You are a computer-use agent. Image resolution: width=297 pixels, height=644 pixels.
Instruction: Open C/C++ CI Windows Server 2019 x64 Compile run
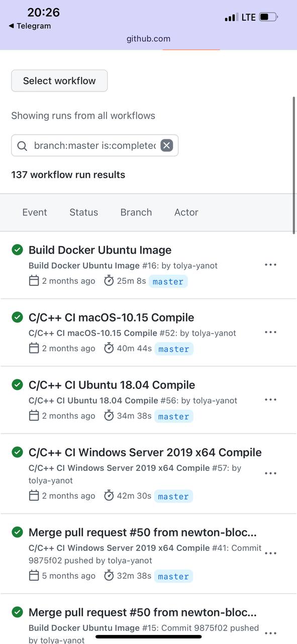coord(145,452)
